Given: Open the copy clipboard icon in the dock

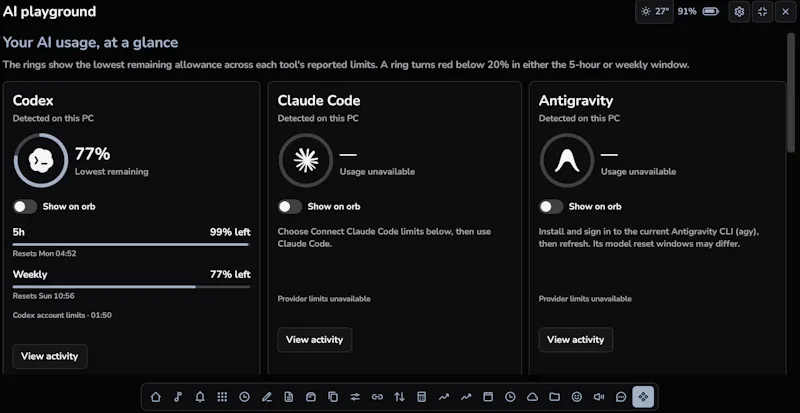Looking at the screenshot, I should coord(333,397).
